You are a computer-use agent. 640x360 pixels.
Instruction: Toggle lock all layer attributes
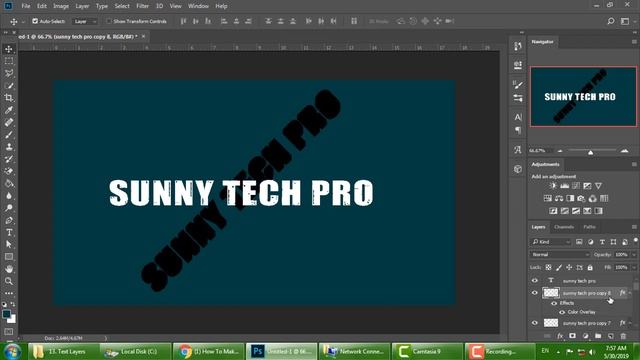(x=590, y=267)
